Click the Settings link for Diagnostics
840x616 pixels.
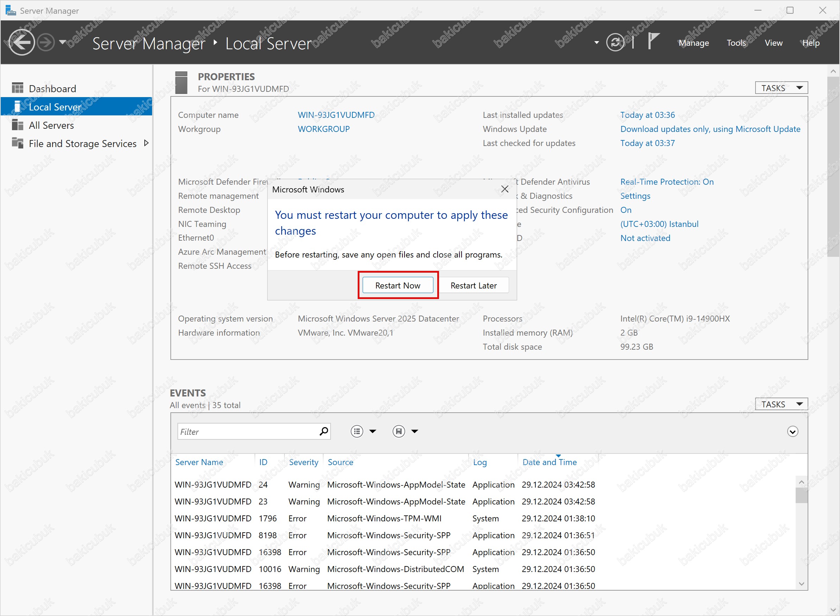[x=635, y=196]
